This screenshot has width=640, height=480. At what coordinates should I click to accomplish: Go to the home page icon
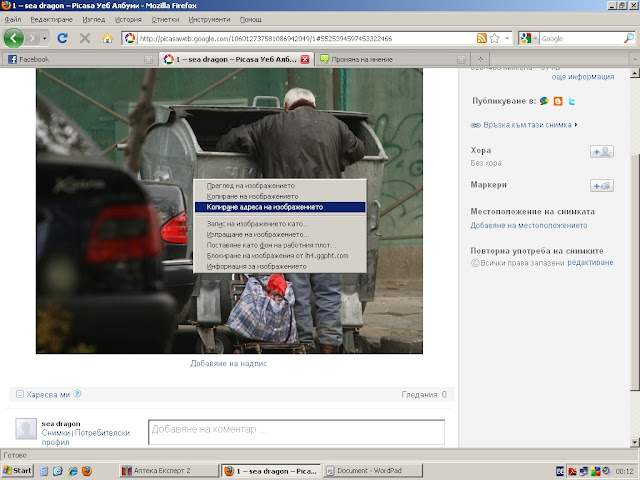click(107, 38)
